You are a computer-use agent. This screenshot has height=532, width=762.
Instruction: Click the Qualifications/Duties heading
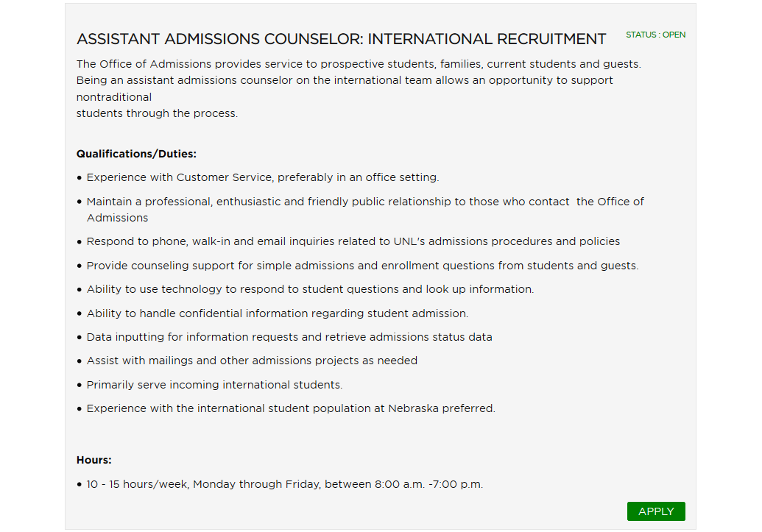pyautogui.click(x=136, y=154)
